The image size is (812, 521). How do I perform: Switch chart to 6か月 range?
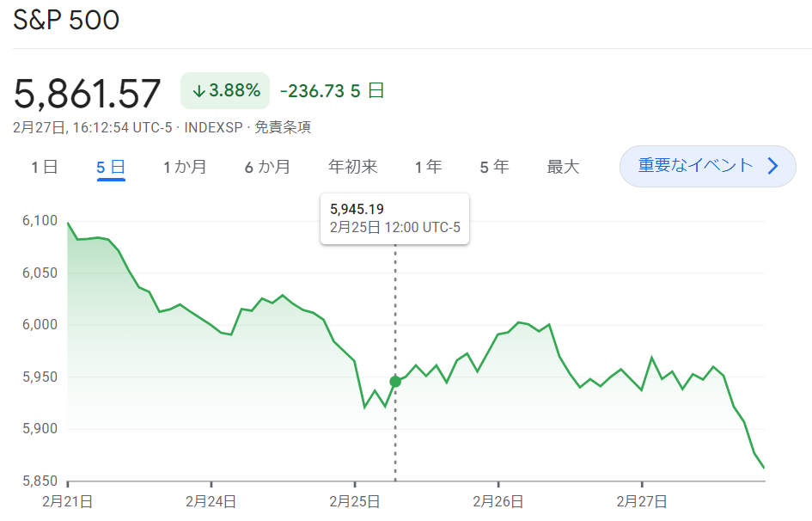(x=267, y=167)
